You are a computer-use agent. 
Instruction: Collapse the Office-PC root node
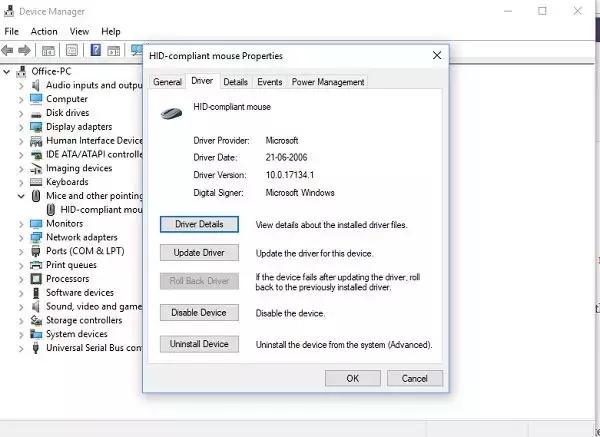(7, 71)
